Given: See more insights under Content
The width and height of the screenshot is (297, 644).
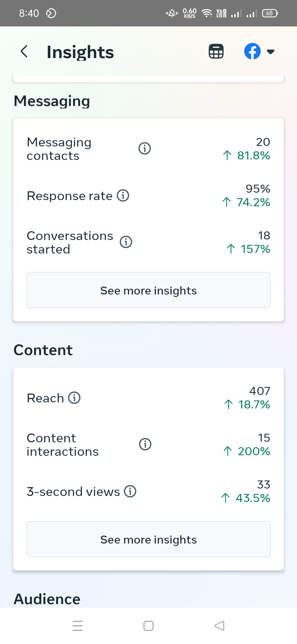Looking at the screenshot, I should click(148, 539).
